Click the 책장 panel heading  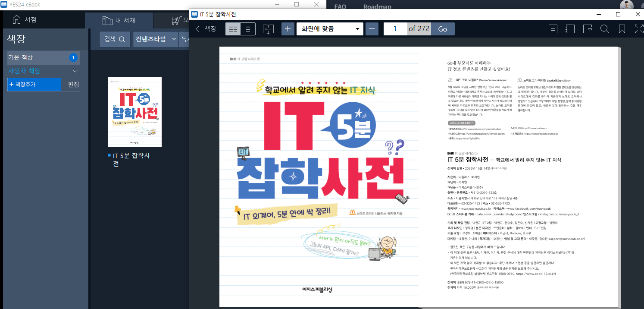pos(16,39)
